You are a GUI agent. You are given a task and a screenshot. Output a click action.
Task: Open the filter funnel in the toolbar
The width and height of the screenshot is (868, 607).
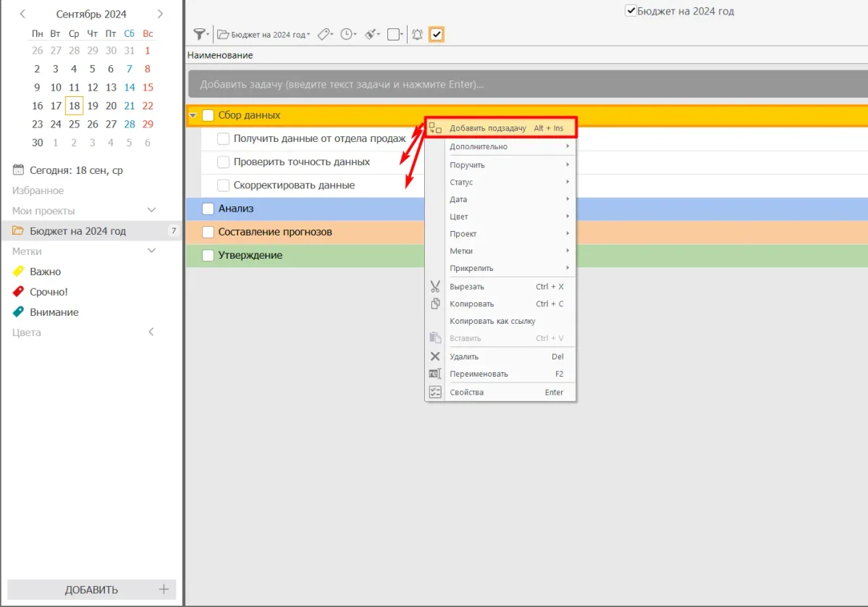[200, 34]
